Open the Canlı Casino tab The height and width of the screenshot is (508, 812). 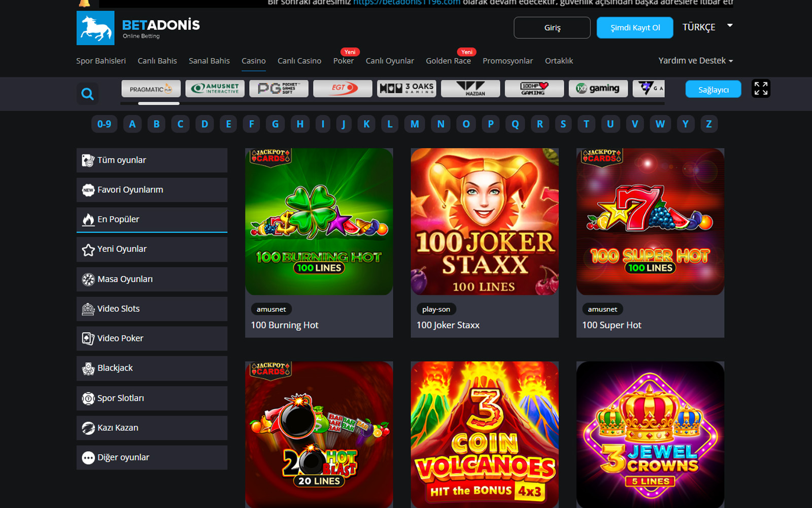(x=299, y=61)
